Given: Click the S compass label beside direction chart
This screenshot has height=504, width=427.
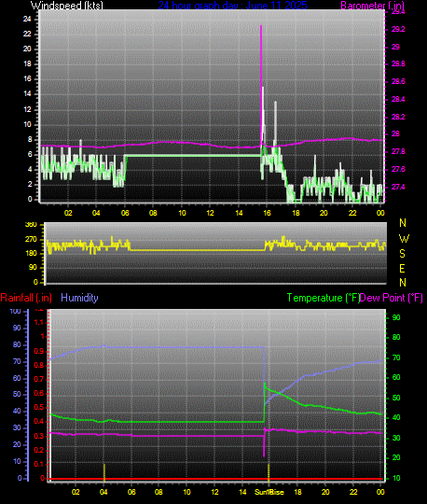Looking at the screenshot, I should point(402,254).
